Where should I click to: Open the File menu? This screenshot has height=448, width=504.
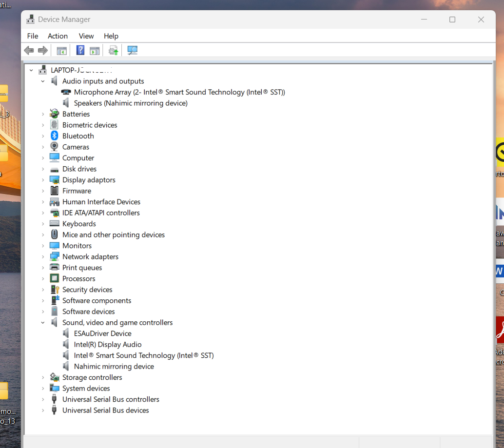(33, 36)
